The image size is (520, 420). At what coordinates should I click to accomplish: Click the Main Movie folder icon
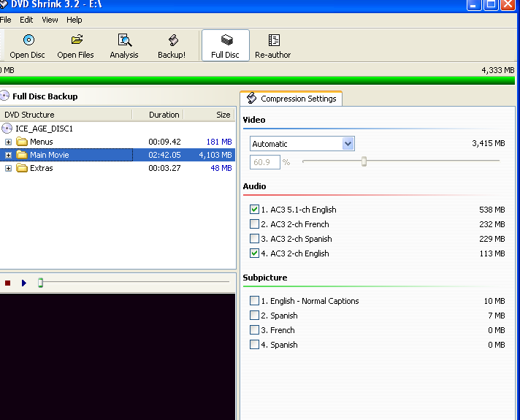tap(22, 155)
